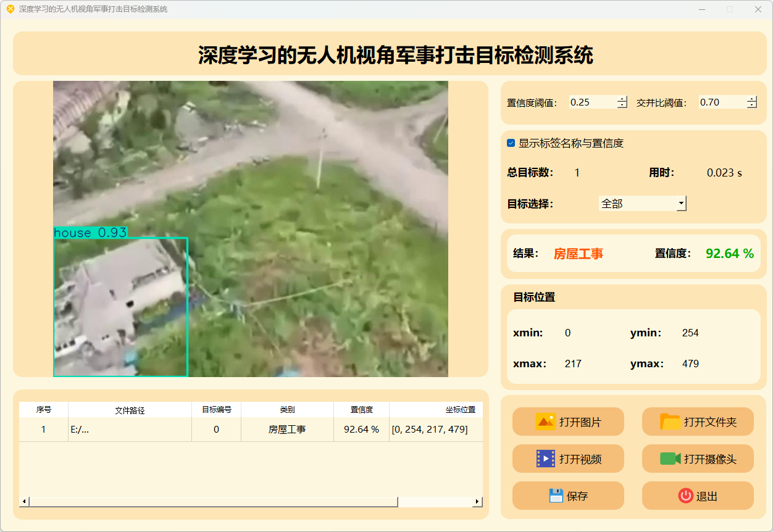The width and height of the screenshot is (773, 532).
Task: Click the detected house bounding box in image
Action: [120, 307]
